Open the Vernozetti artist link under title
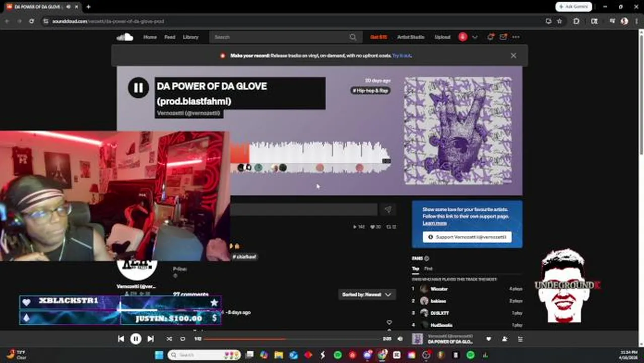644x363 pixels. (x=188, y=113)
